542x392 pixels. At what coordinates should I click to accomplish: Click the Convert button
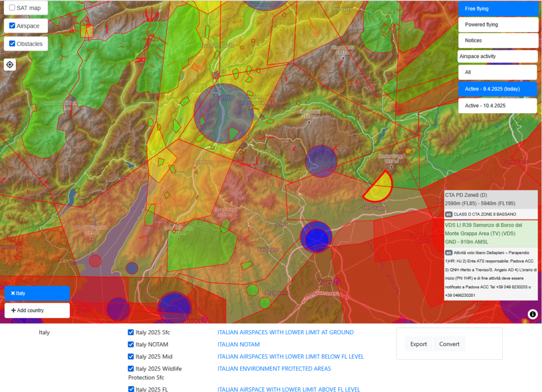click(x=449, y=344)
